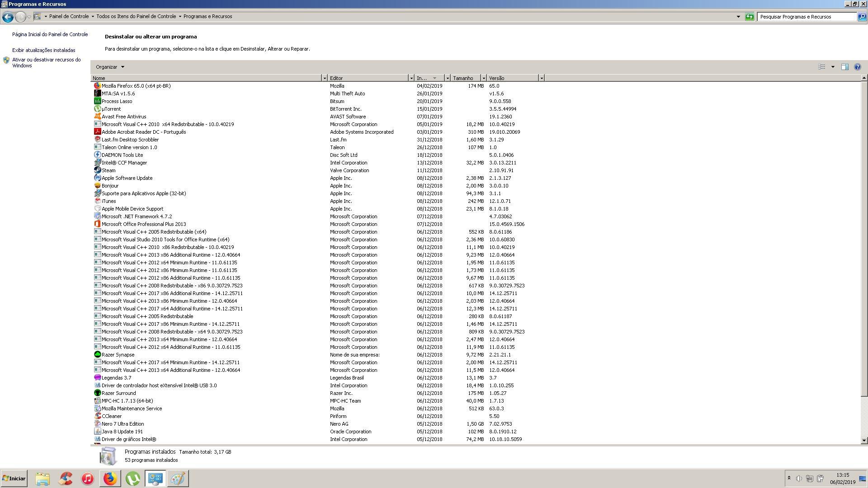Image resolution: width=868 pixels, height=488 pixels.
Task: Open Exibir atualizações instaladas link
Action: point(44,50)
